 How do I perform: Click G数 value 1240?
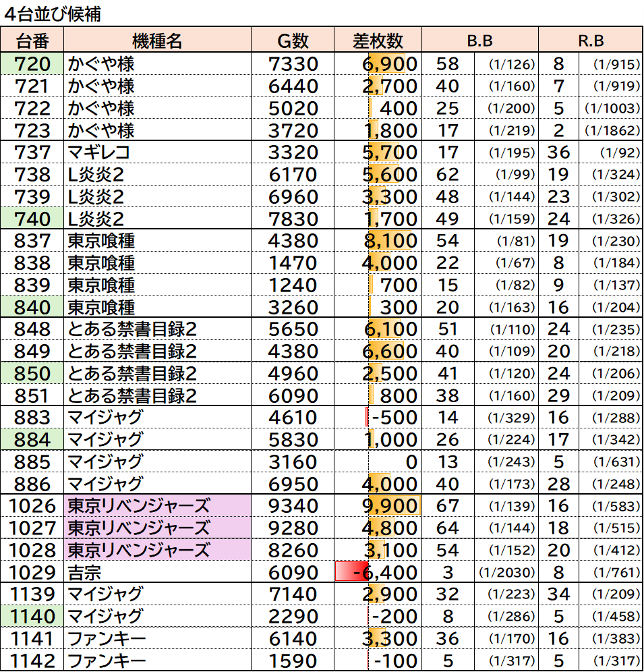pyautogui.click(x=293, y=285)
